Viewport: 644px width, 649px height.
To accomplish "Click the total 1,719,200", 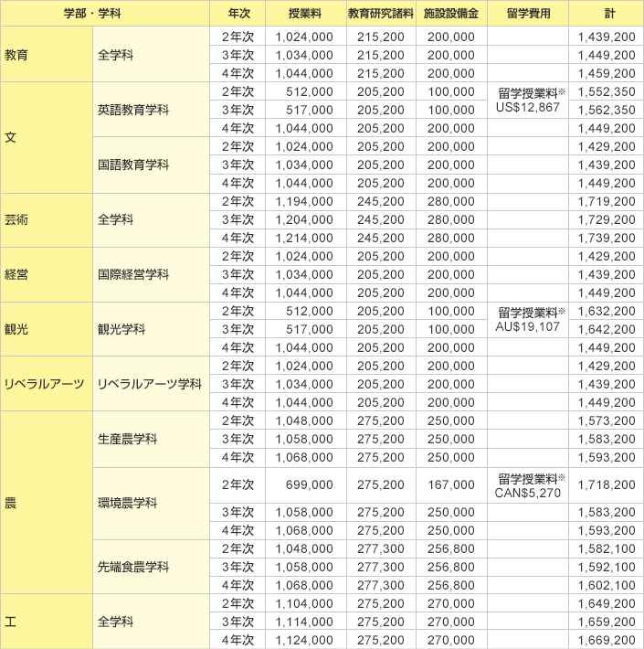I will point(606,202).
